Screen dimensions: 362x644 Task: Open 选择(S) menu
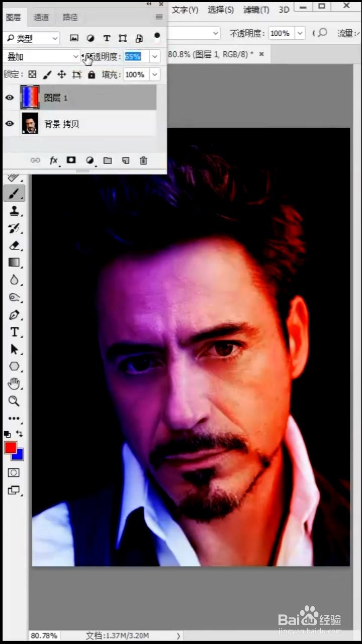tap(221, 10)
